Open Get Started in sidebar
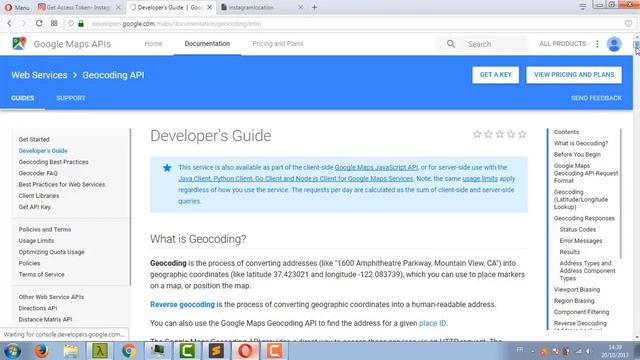 tap(34, 140)
